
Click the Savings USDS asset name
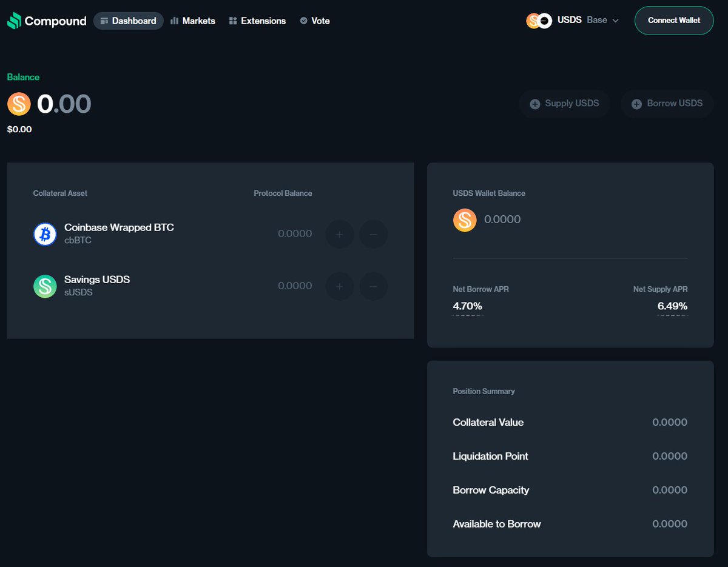pyautogui.click(x=97, y=280)
